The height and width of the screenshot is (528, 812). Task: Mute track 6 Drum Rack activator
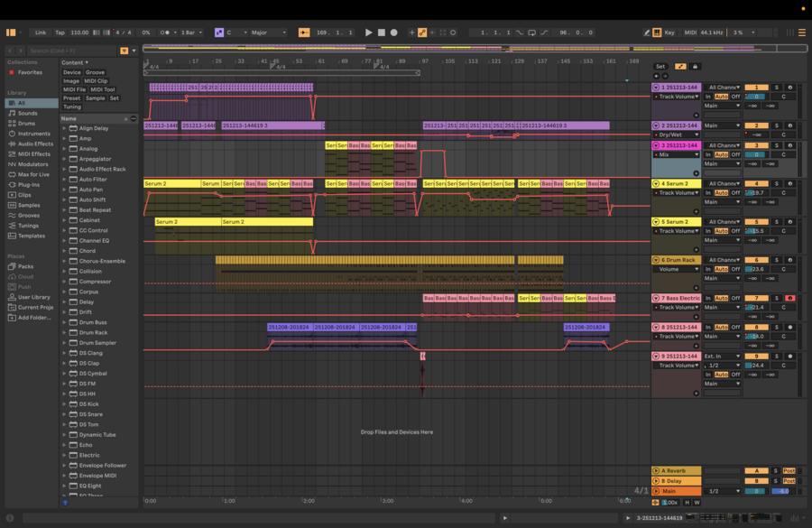[x=756, y=260]
